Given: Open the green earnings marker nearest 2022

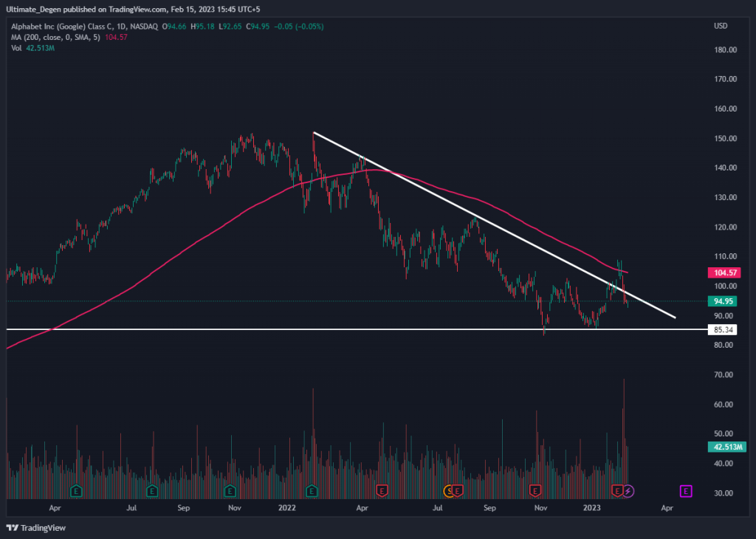Looking at the screenshot, I should (312, 491).
